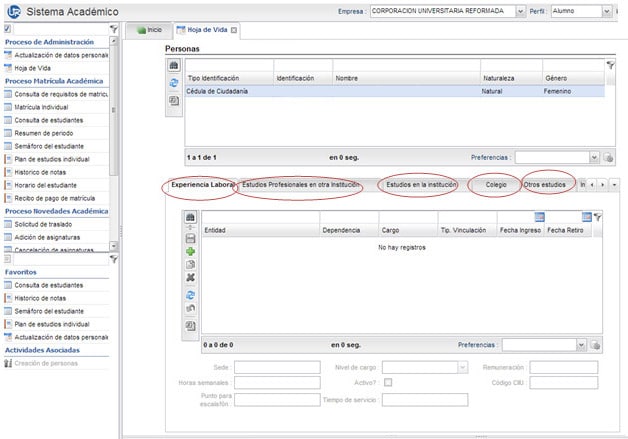Viewport: 628px width, 439px height.
Task: Click the Tiempo de servicio input field
Action: coord(425,400)
